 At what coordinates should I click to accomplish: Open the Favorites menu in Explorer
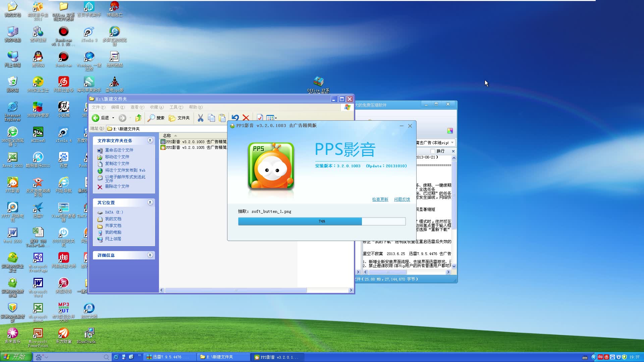(x=157, y=107)
